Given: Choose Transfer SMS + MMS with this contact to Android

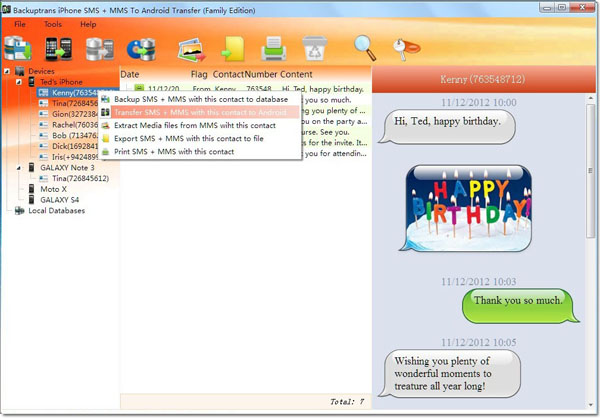Looking at the screenshot, I should (x=200, y=112).
